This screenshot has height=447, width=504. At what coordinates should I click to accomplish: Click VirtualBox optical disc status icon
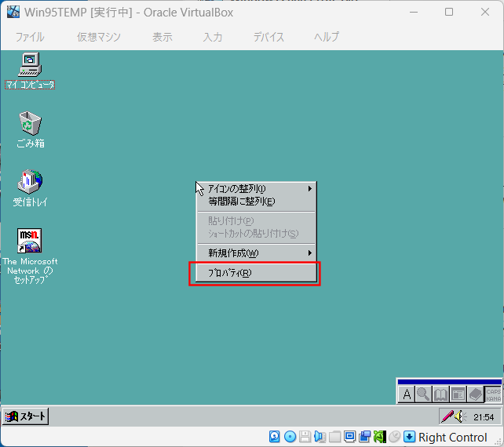(x=290, y=437)
